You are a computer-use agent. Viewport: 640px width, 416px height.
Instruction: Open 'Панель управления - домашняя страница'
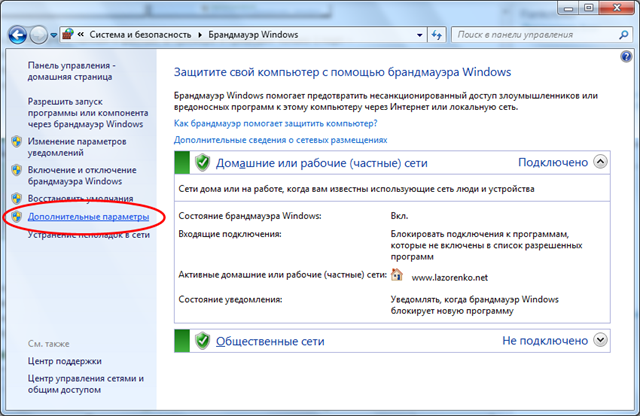coord(71,71)
